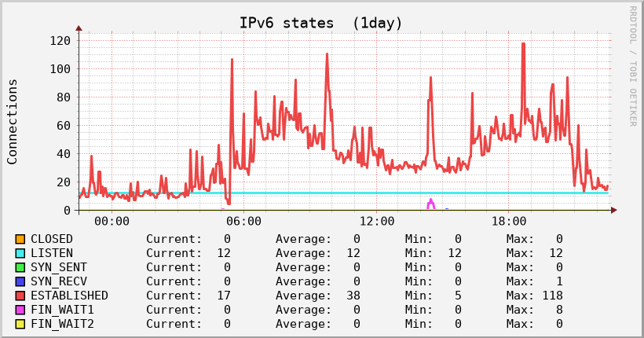Click the RRDTOOL / TOBI OETIKER watermark
644x338 pixels.
(632, 66)
